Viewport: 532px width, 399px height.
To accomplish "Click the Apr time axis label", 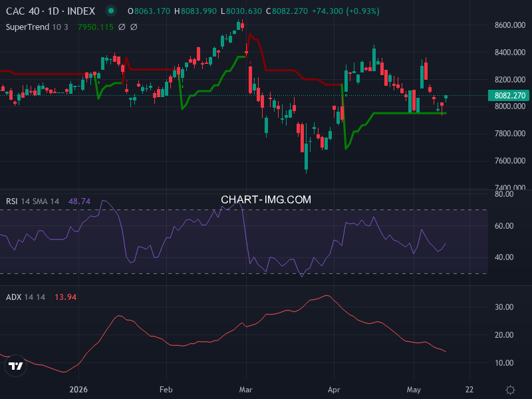I will point(334,390).
